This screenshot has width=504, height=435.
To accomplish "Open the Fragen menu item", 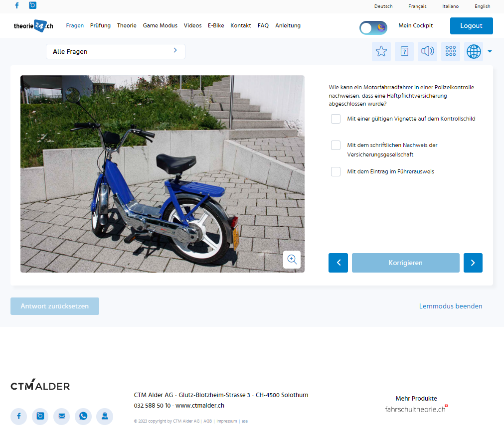I will click(75, 26).
